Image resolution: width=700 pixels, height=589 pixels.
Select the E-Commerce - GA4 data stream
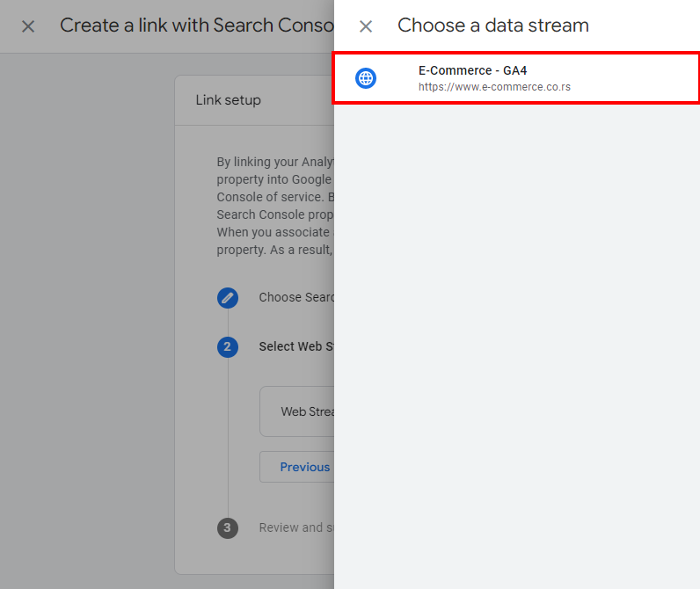pos(516,78)
